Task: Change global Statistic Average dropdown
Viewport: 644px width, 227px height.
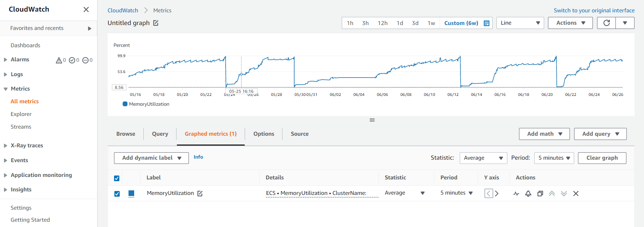Action: (483, 158)
